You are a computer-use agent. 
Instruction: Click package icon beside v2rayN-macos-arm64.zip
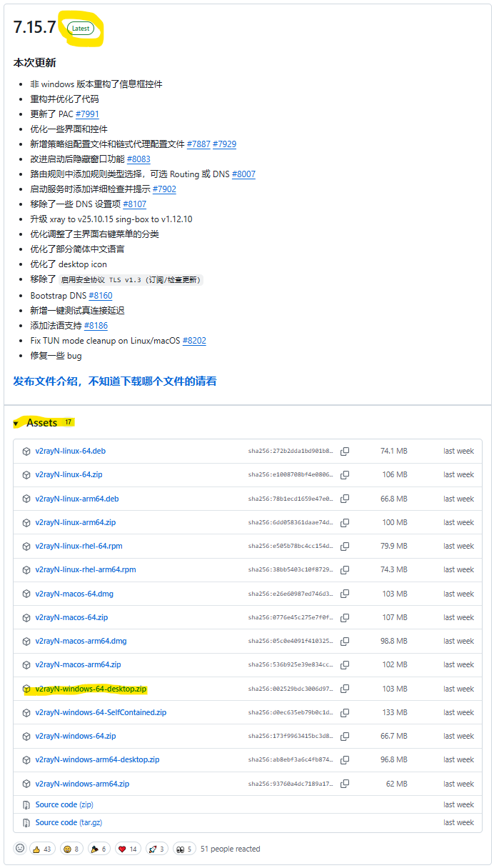(x=26, y=665)
